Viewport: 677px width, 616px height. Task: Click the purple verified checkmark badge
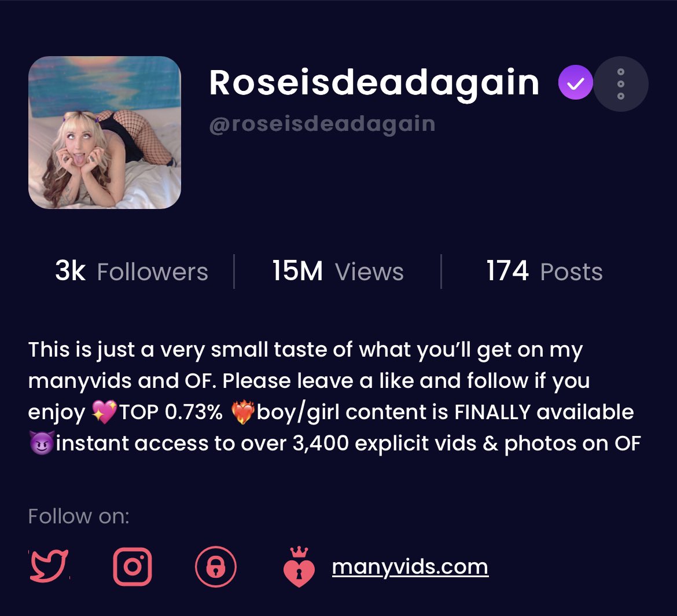pyautogui.click(x=576, y=83)
